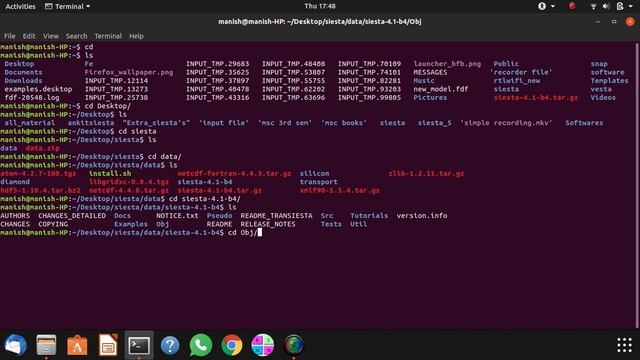Open Thunderbird mail from the dock
This screenshot has height=360, width=640.
click(16, 345)
